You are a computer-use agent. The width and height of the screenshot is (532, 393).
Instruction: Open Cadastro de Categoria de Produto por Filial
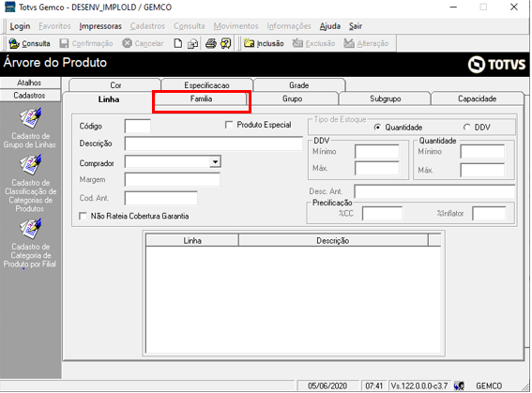(30, 243)
